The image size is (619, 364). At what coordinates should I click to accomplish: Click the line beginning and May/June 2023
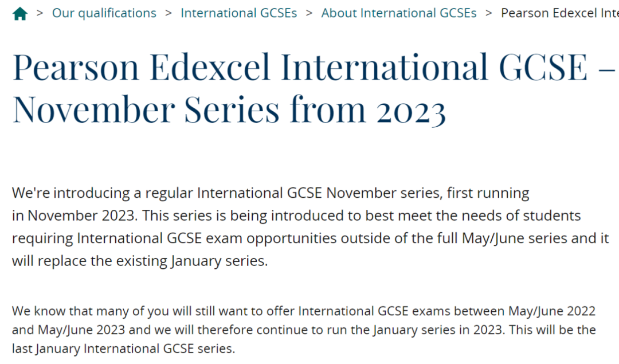point(304,330)
